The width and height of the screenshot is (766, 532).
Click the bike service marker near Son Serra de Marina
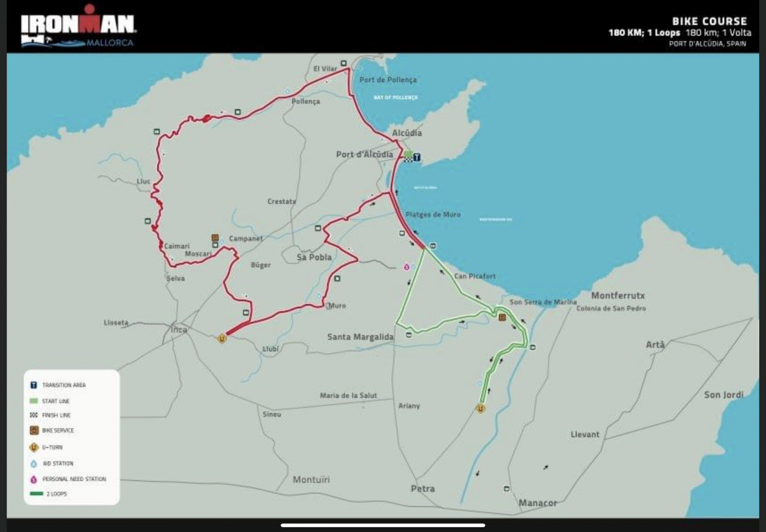tap(502, 317)
